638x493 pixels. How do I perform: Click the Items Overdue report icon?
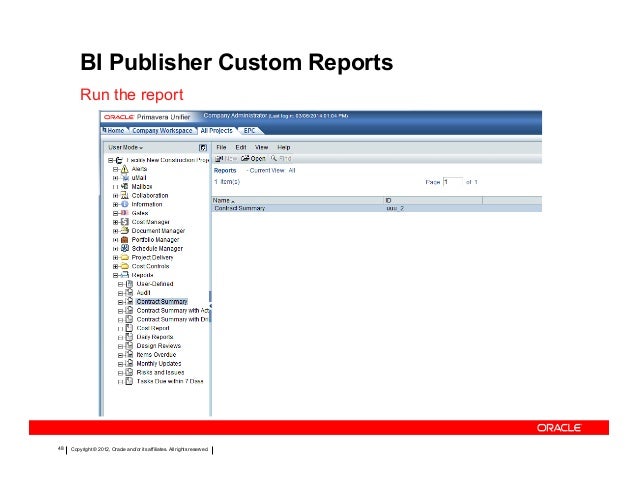point(129,354)
